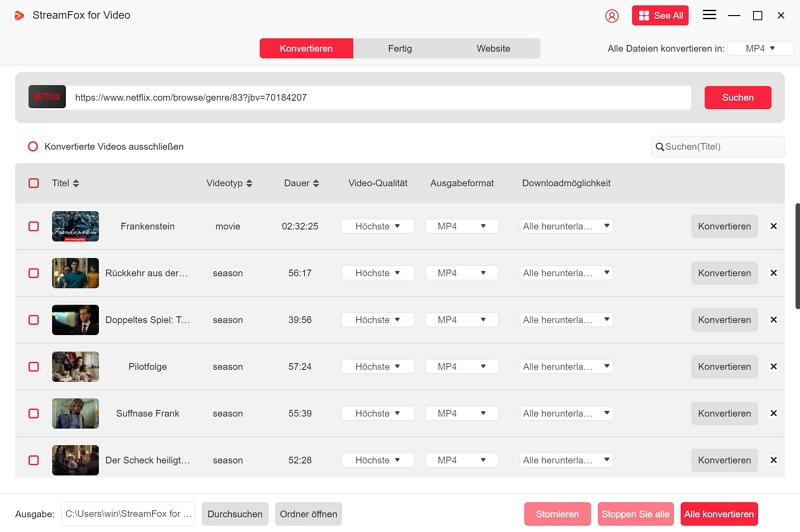
Task: Click the magnifier icon in title search
Action: (660, 147)
